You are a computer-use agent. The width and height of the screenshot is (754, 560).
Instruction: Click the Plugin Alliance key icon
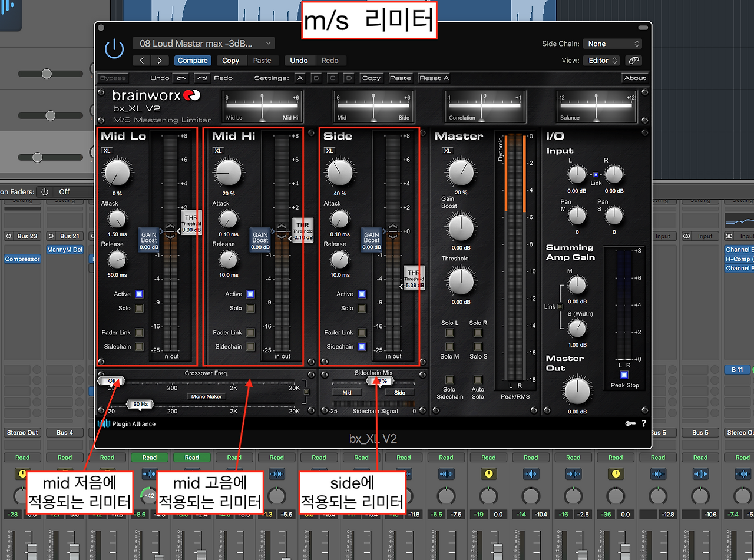630,423
